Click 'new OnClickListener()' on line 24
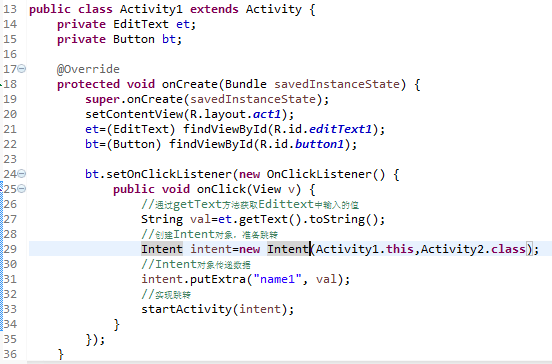This screenshot has width=552, height=364. coord(312,174)
